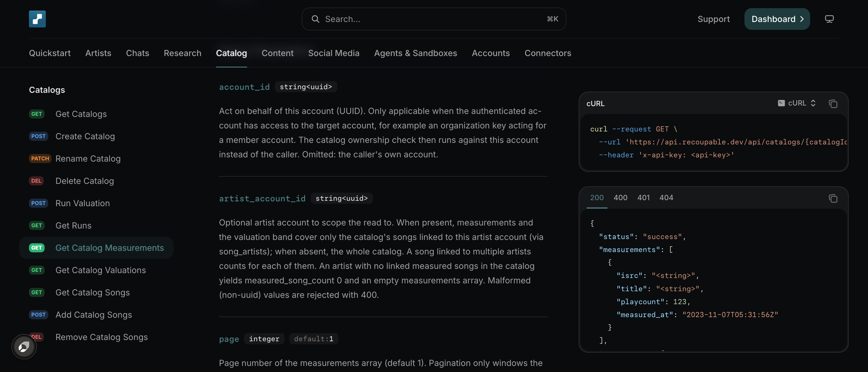
Task: Open the Accounts tab
Action: (491, 53)
